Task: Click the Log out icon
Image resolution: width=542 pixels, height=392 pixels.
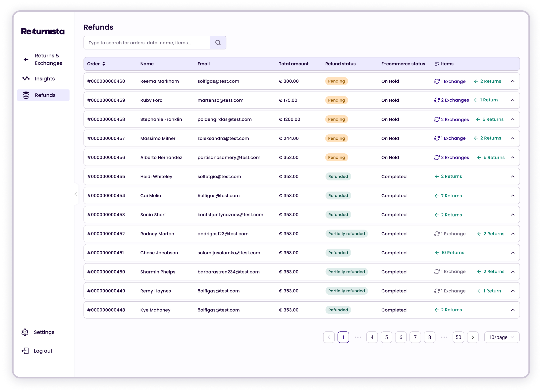Action: point(25,351)
